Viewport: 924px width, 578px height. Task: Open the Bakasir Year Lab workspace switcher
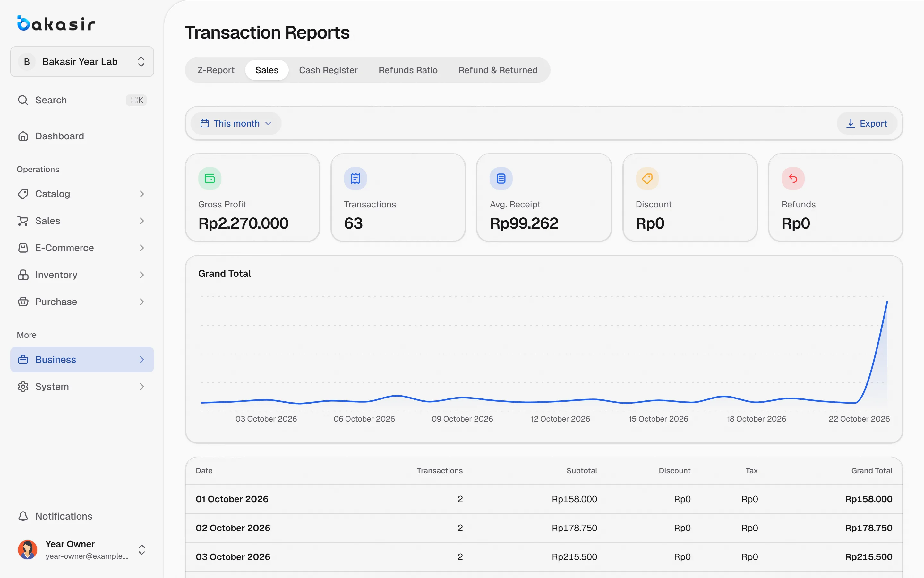click(82, 62)
